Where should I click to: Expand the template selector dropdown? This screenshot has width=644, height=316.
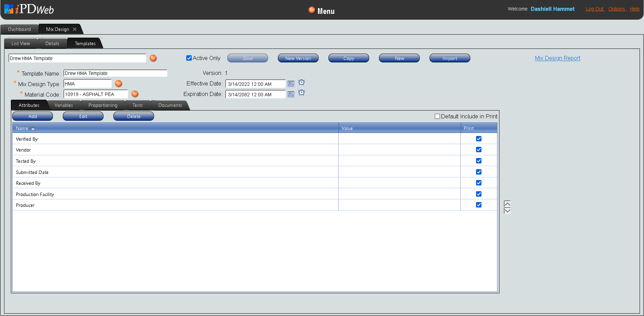[153, 58]
